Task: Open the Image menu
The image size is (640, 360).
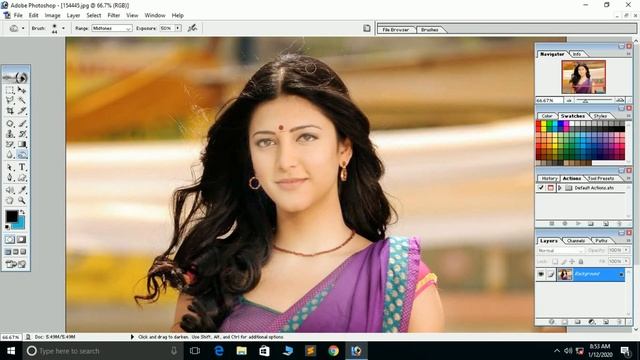Action: pos(52,15)
